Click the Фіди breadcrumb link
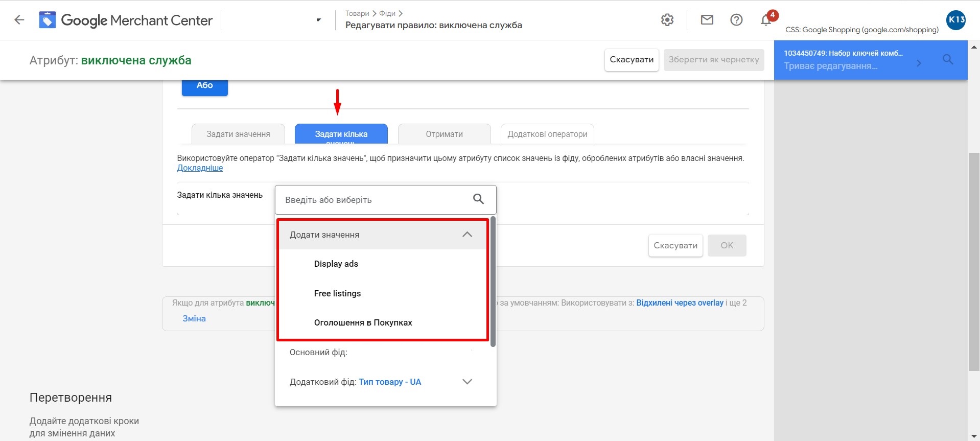The image size is (980, 441). tap(387, 13)
